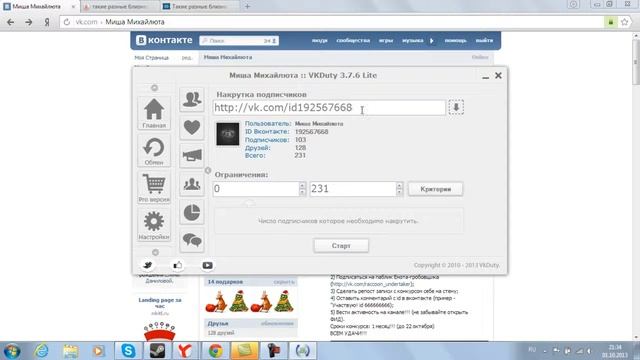Click the maximum limit field showing 231

coord(353,189)
